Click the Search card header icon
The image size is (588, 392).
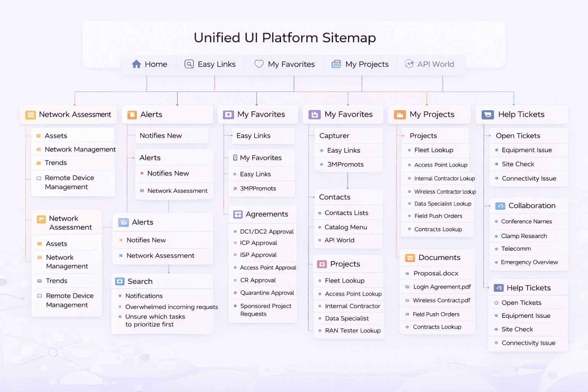point(120,281)
